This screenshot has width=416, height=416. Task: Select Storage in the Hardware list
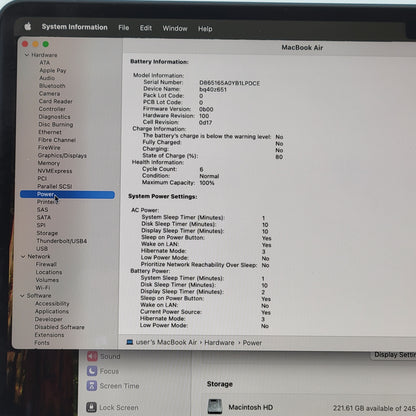click(47, 233)
